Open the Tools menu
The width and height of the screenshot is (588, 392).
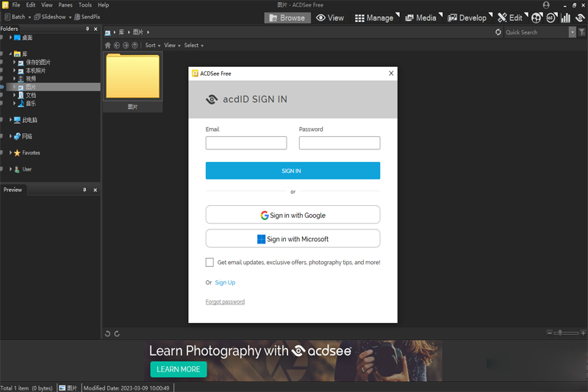pyautogui.click(x=85, y=5)
